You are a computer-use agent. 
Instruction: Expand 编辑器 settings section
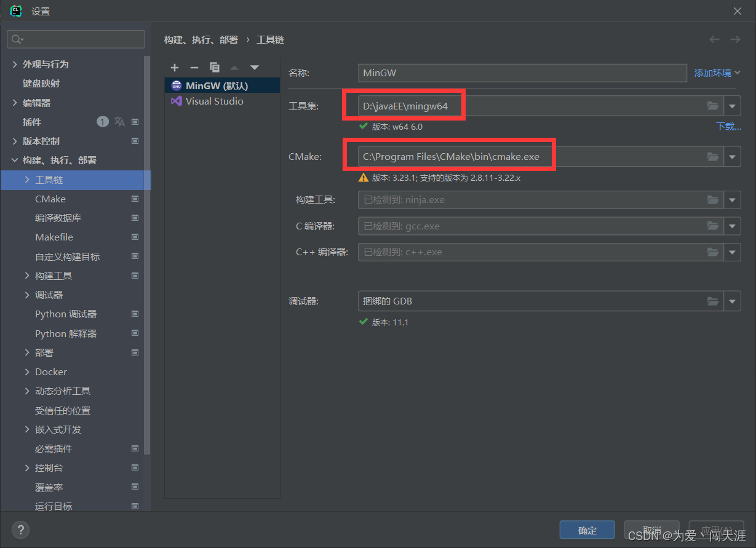[x=15, y=103]
